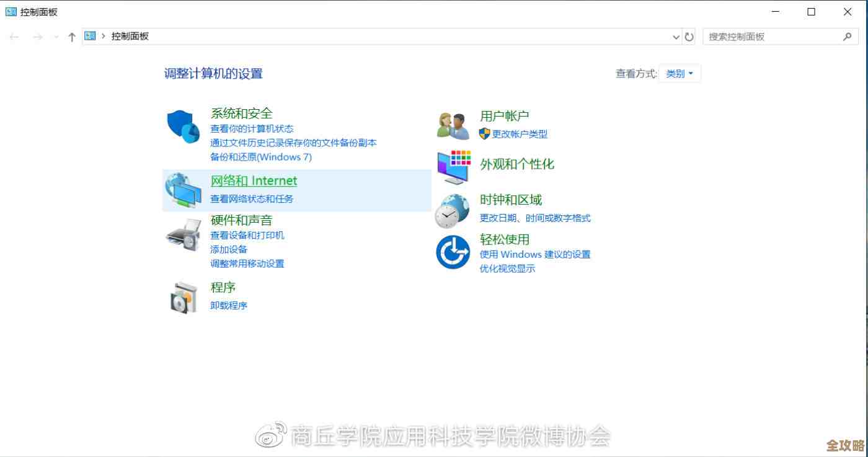Open the 类别 view-by dropdown
The height and width of the screenshot is (457, 868).
coord(680,73)
